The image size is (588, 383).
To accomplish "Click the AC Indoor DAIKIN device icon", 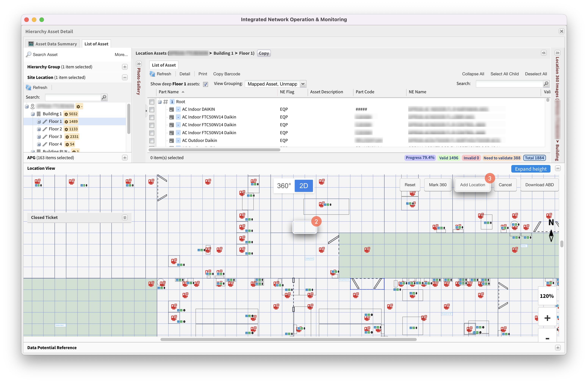I will click(171, 109).
